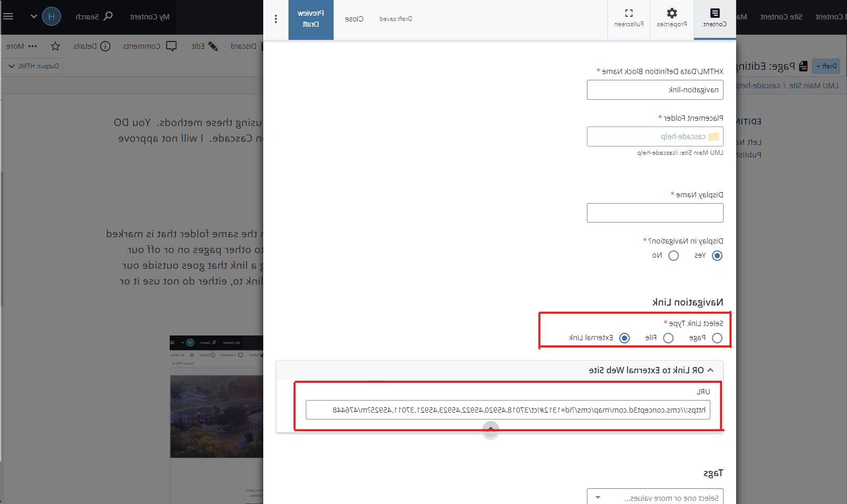Click the aerial campus photo thumbnail

[x=216, y=416]
